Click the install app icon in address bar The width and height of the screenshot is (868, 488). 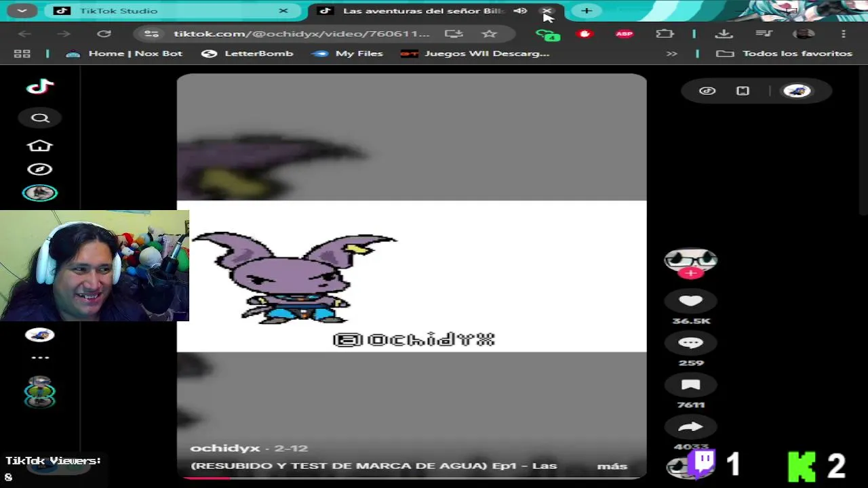[x=454, y=34]
